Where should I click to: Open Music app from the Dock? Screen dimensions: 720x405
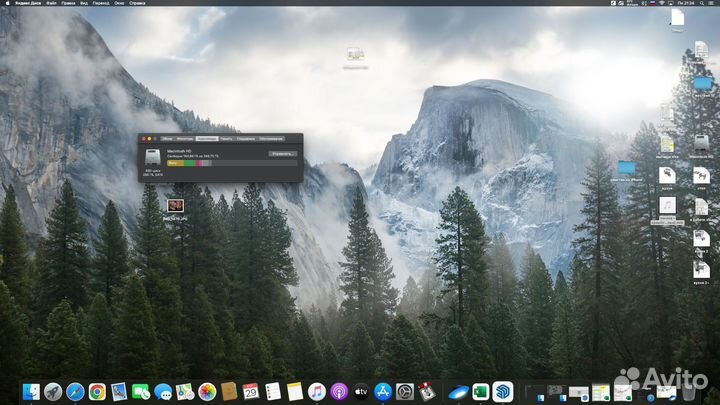pyautogui.click(x=317, y=392)
